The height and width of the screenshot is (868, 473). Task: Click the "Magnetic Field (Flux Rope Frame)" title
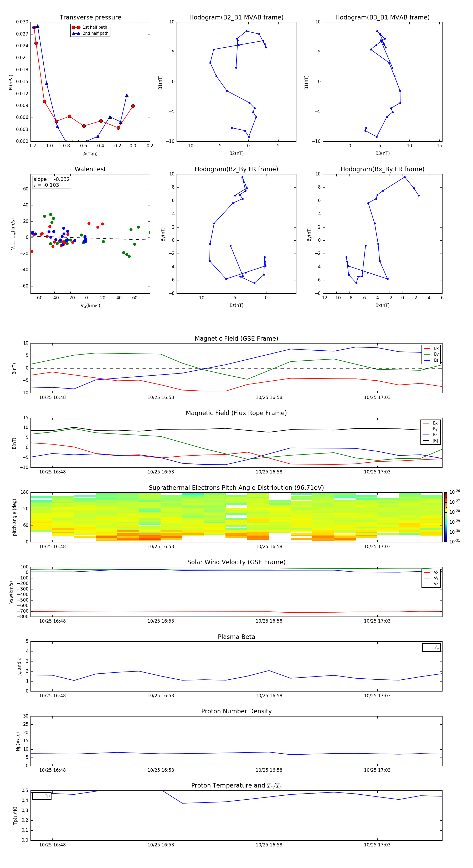pos(236,413)
